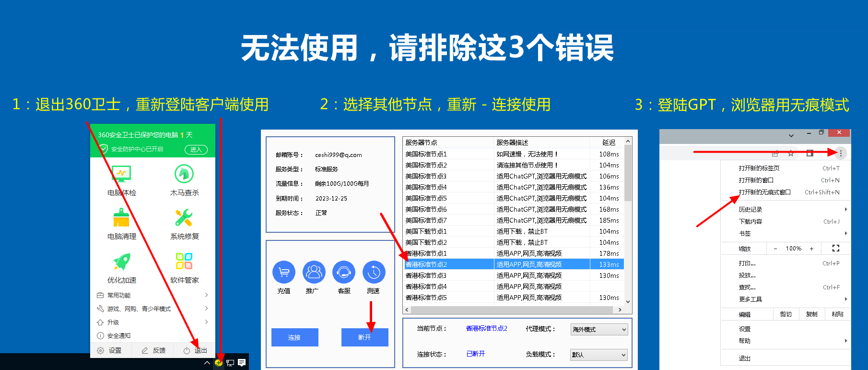The width and height of the screenshot is (868, 370).
Task: Run the 测速 speed test icon
Action: [x=374, y=273]
